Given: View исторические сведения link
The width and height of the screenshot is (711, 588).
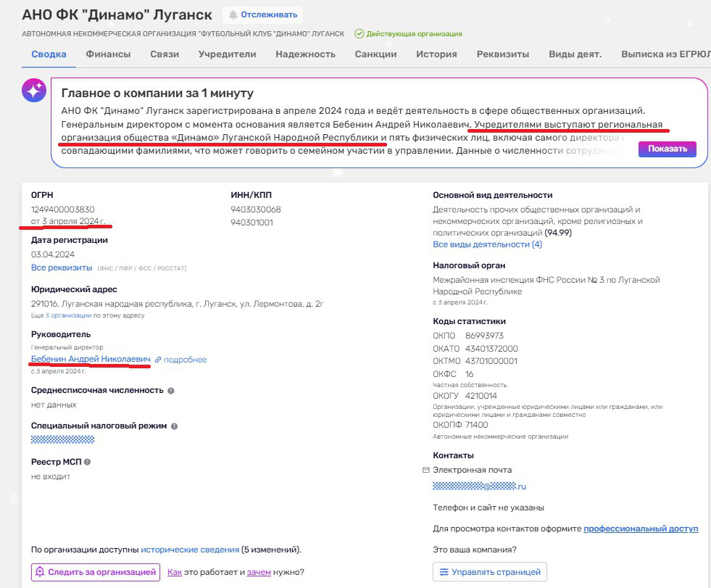Looking at the screenshot, I should click(x=190, y=550).
